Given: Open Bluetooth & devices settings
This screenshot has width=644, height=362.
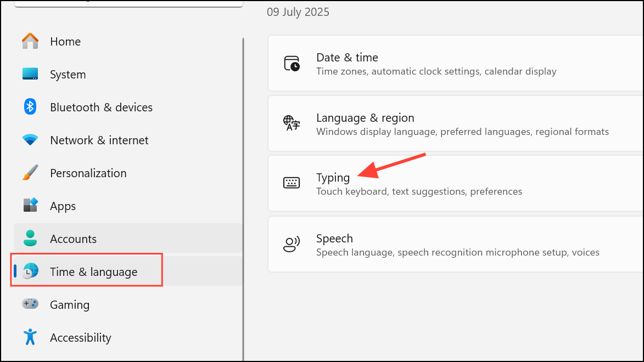Looking at the screenshot, I should (x=101, y=108).
